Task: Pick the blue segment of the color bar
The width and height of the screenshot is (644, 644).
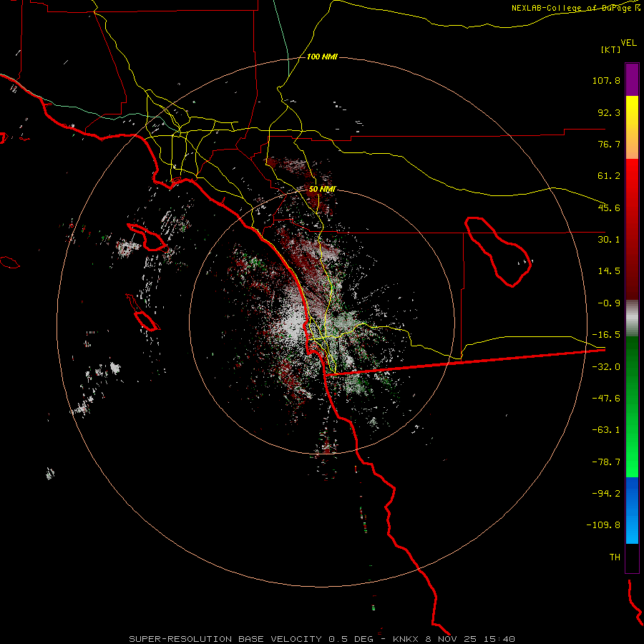Action: pyautogui.click(x=632, y=510)
